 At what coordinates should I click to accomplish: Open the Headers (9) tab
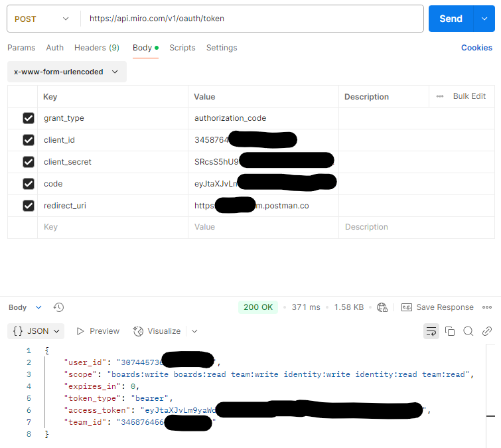[97, 48]
